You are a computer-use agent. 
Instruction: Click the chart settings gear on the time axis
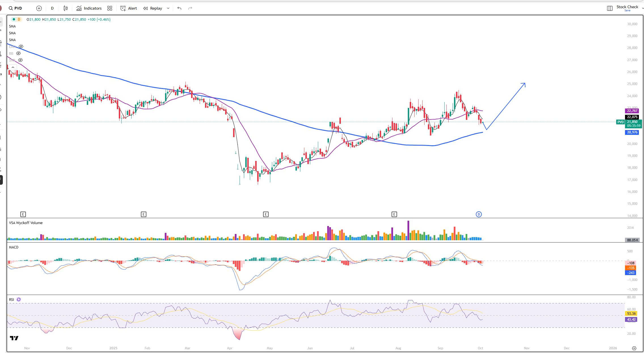[634, 348]
